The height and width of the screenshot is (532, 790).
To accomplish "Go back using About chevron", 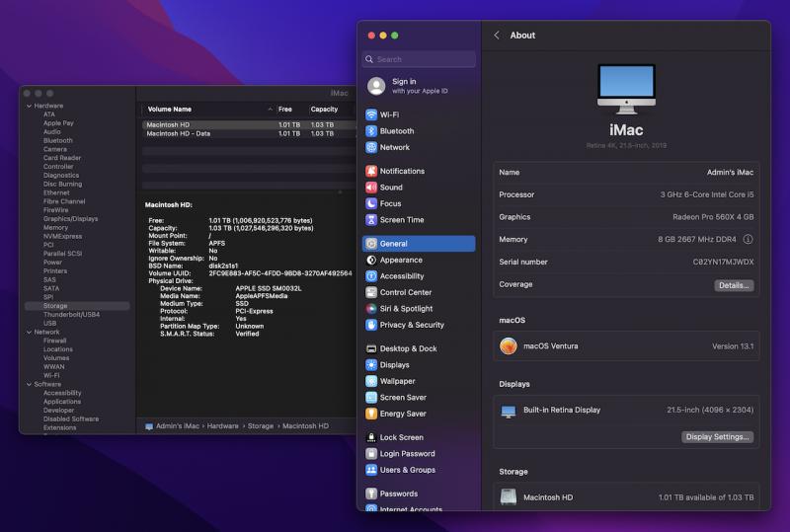I will 497,36.
